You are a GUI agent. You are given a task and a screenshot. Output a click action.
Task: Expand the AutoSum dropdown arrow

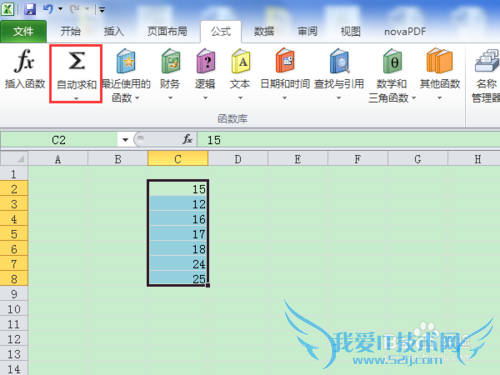76,98
